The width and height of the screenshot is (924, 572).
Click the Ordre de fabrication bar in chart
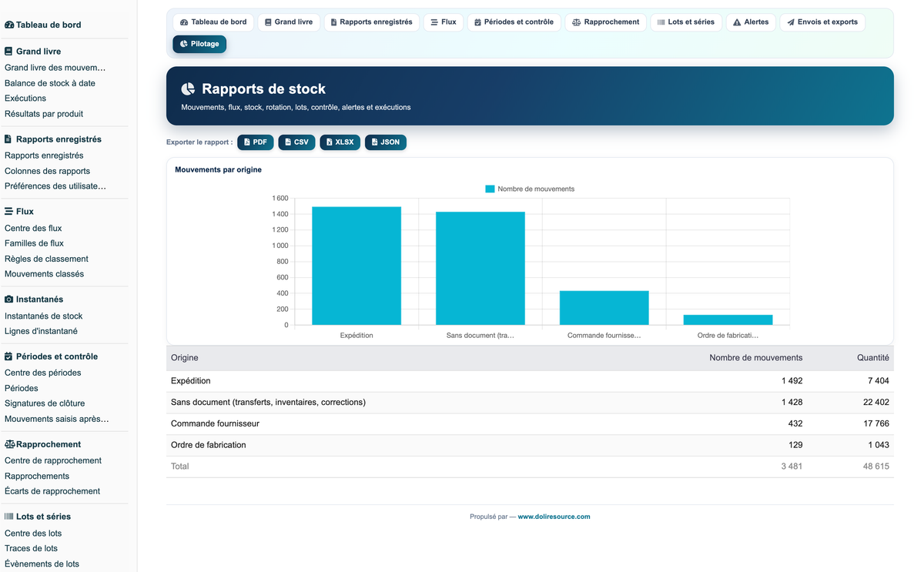coord(728,319)
